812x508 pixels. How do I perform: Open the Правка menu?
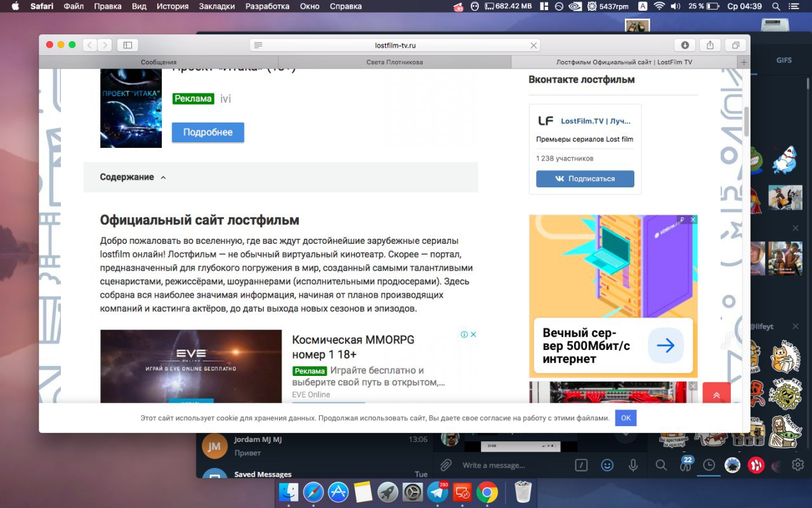pos(107,6)
